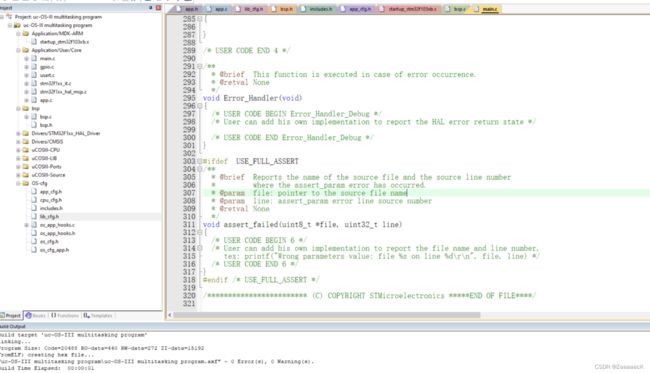Select lib_cfg.h in OS-cfg group
The height and width of the screenshot is (373, 650).
49,216
